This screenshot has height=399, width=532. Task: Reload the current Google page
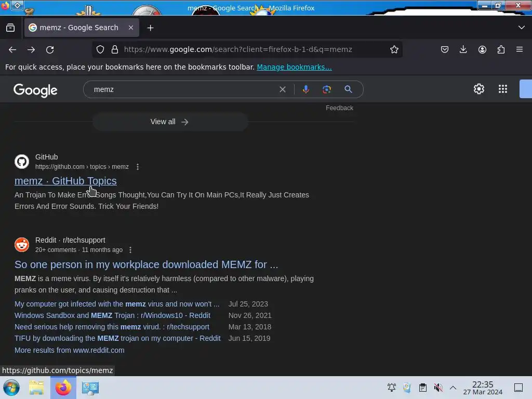[50, 49]
